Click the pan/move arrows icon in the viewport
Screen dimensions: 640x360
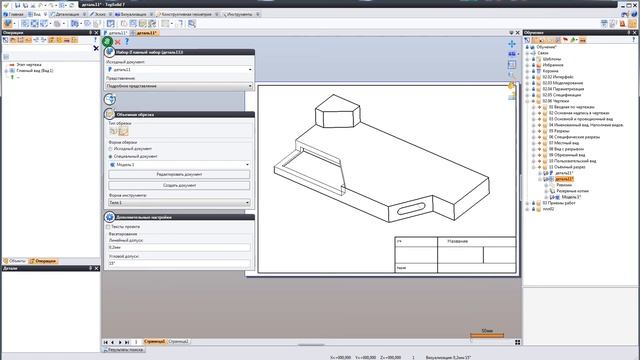(512, 44)
